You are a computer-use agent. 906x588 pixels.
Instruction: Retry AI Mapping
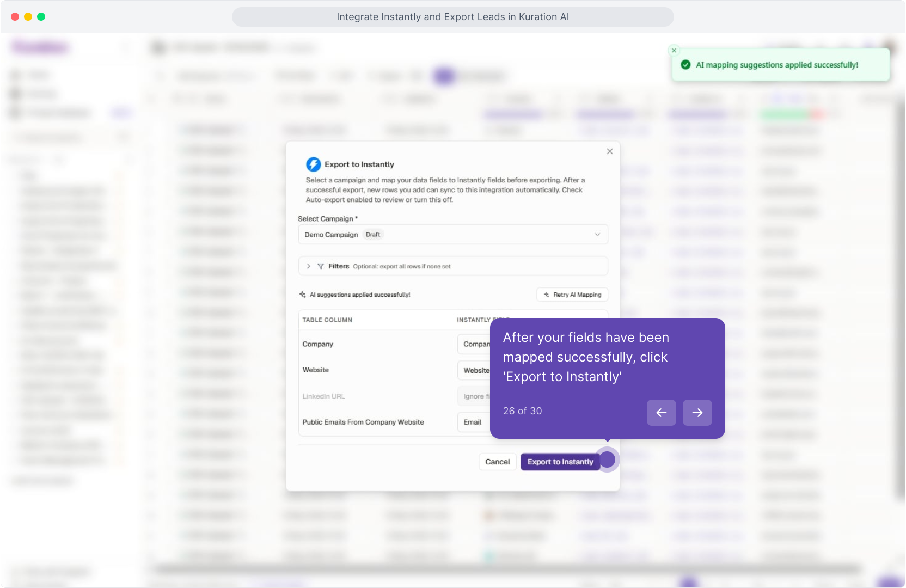572,295
